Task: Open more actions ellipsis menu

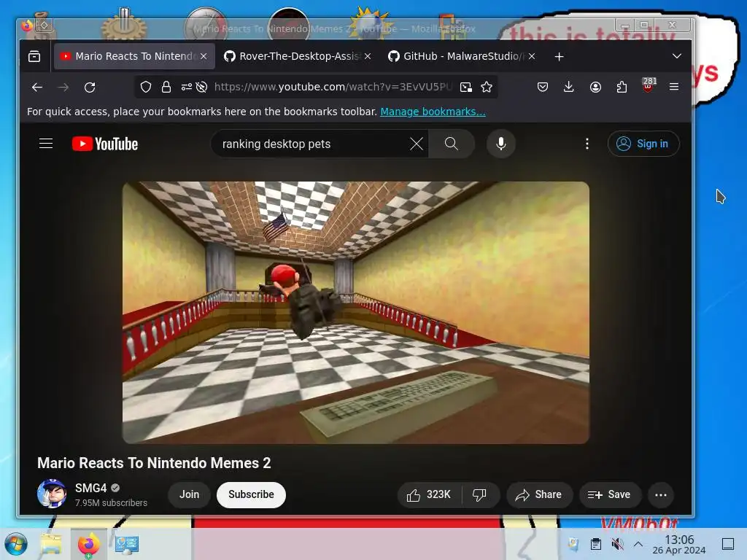Action: 661,495
